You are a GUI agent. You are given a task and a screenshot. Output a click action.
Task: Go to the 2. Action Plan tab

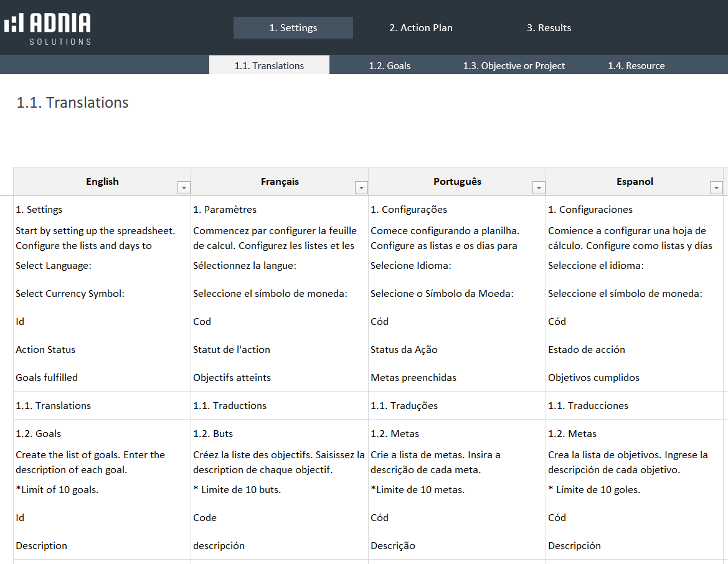pyautogui.click(x=421, y=28)
